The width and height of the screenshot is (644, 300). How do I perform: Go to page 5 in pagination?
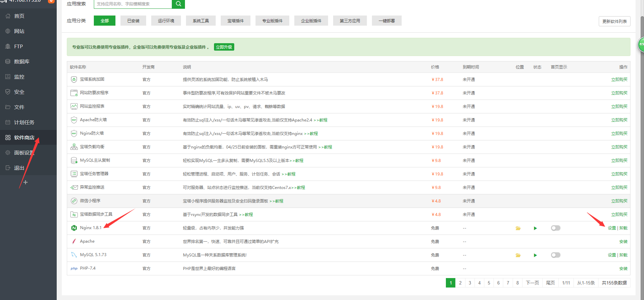[489, 283]
